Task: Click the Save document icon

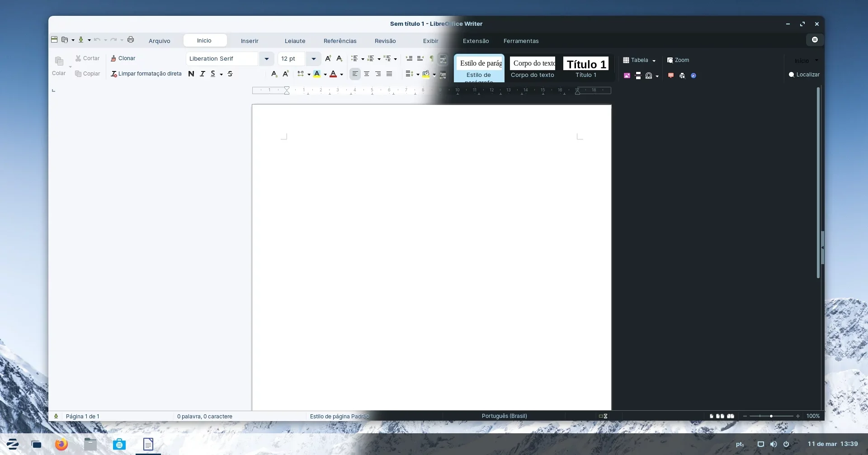Action: pos(81,40)
